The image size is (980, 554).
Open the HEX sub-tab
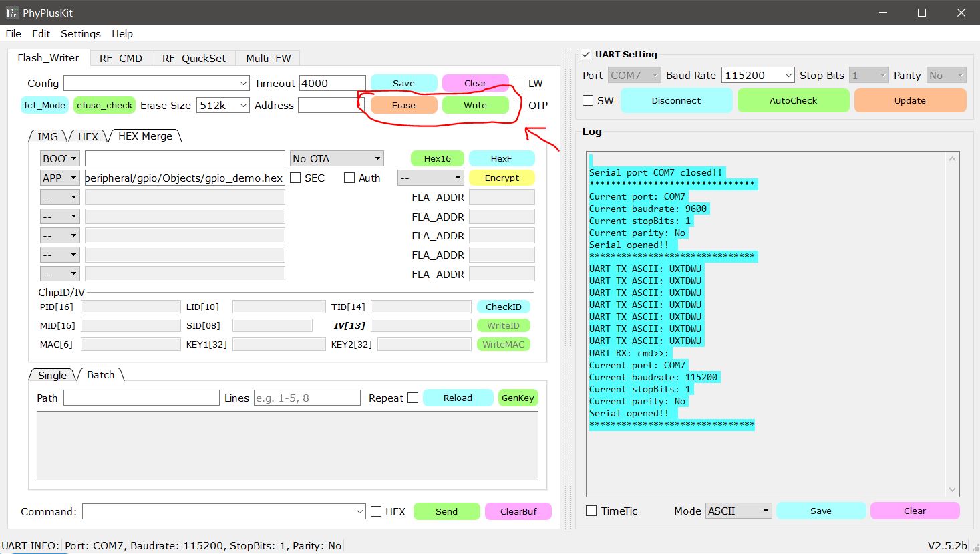[x=88, y=136]
